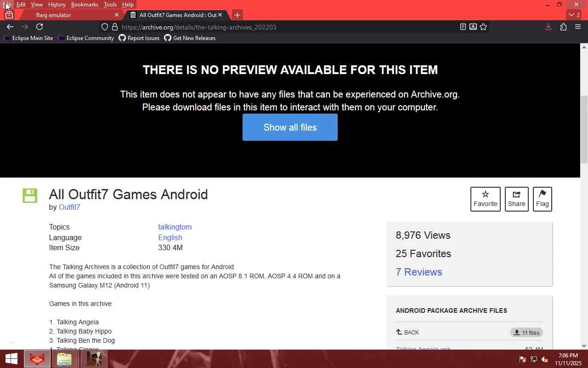Open the Windows Start menu

click(x=11, y=359)
